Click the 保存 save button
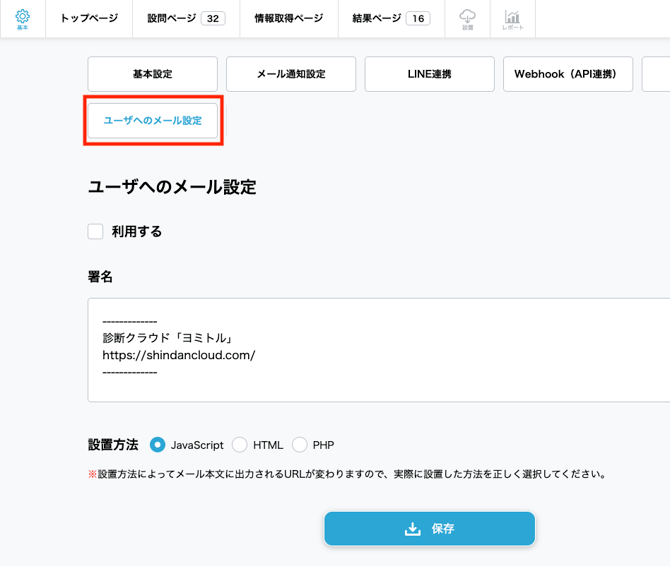 point(429,528)
